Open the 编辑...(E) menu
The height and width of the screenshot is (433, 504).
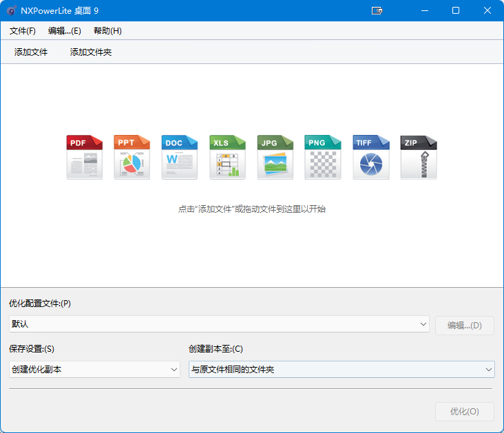coord(65,31)
